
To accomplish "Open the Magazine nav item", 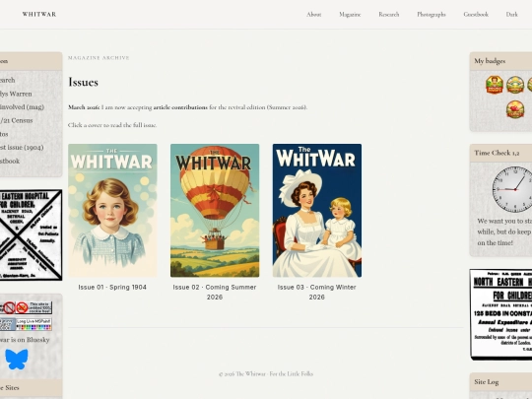I will (x=350, y=14).
